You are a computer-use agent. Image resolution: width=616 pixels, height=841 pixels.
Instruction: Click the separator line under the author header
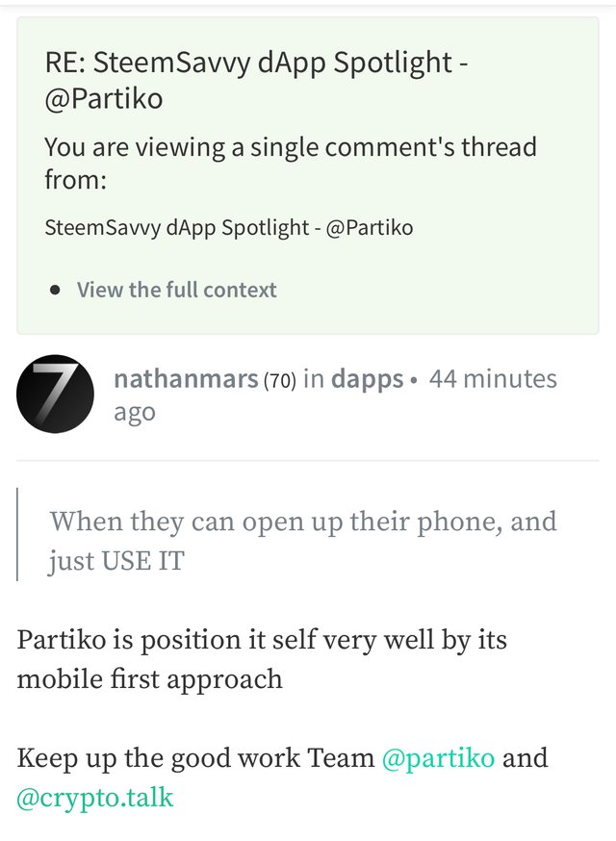(x=307, y=460)
